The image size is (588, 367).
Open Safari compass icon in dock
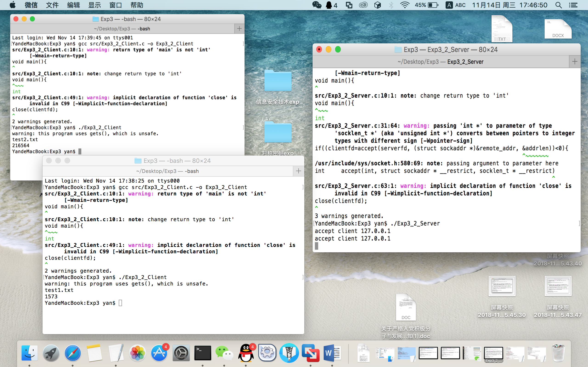point(73,353)
